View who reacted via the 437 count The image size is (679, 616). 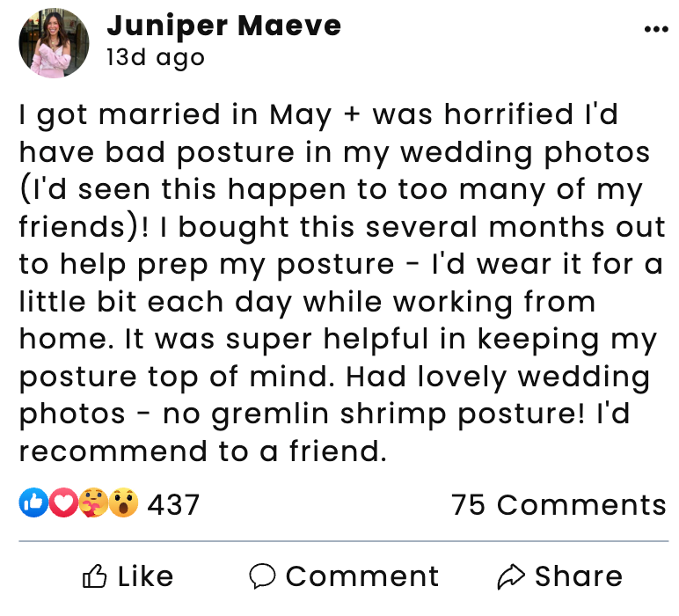pos(173,505)
